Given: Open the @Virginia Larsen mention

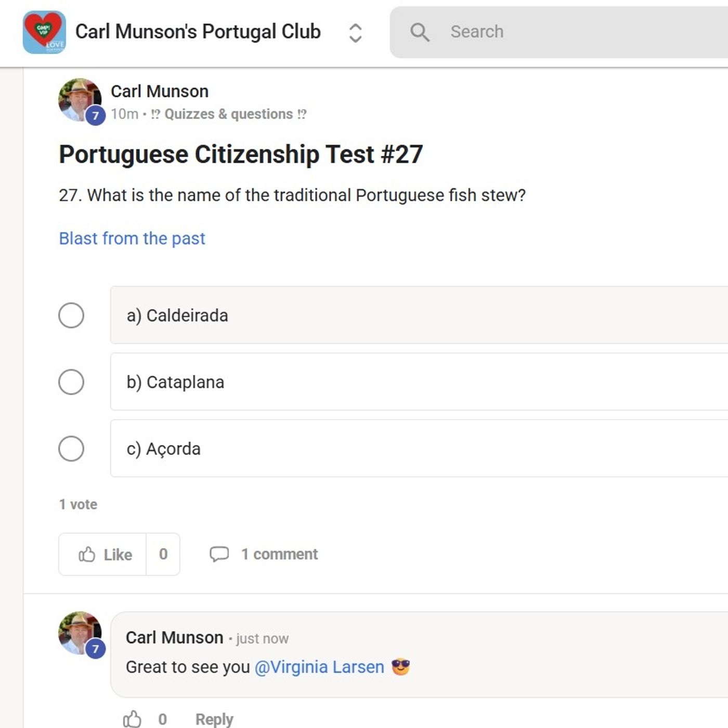Looking at the screenshot, I should (319, 667).
